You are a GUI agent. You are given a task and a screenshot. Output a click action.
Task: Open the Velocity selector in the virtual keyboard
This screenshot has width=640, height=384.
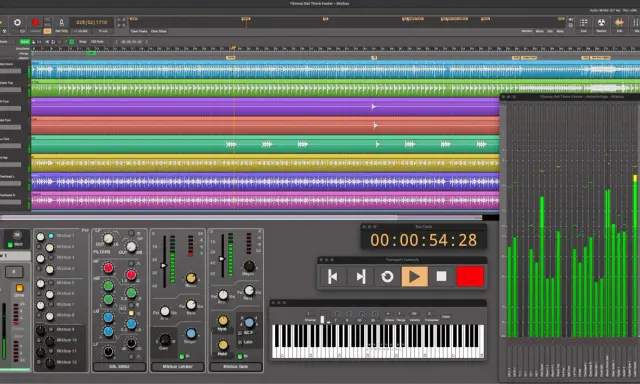click(x=414, y=314)
